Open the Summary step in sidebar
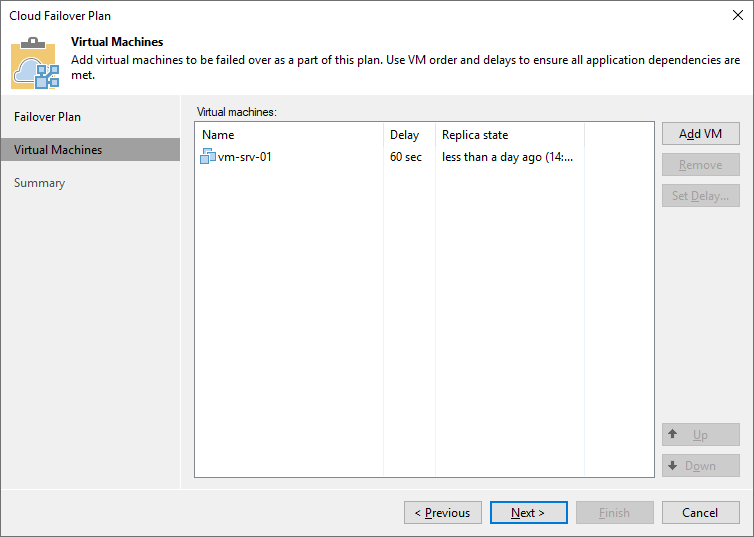Viewport: 754px width, 537px height. [40, 183]
